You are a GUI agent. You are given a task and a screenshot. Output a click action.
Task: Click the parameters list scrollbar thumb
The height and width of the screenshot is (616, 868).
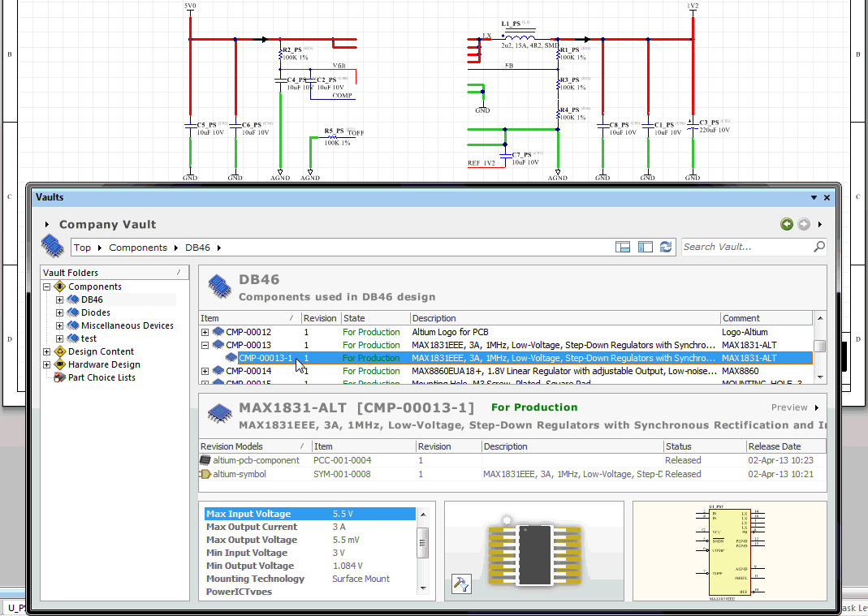point(423,542)
